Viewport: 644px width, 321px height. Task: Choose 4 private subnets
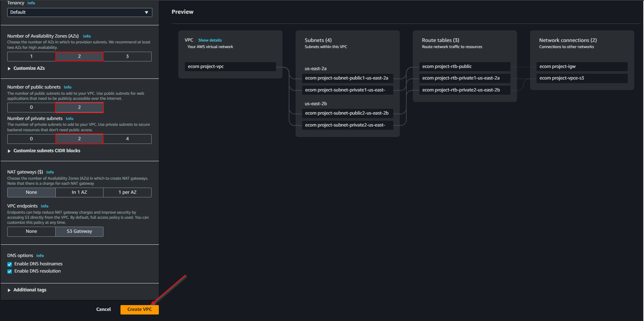pyautogui.click(x=127, y=139)
